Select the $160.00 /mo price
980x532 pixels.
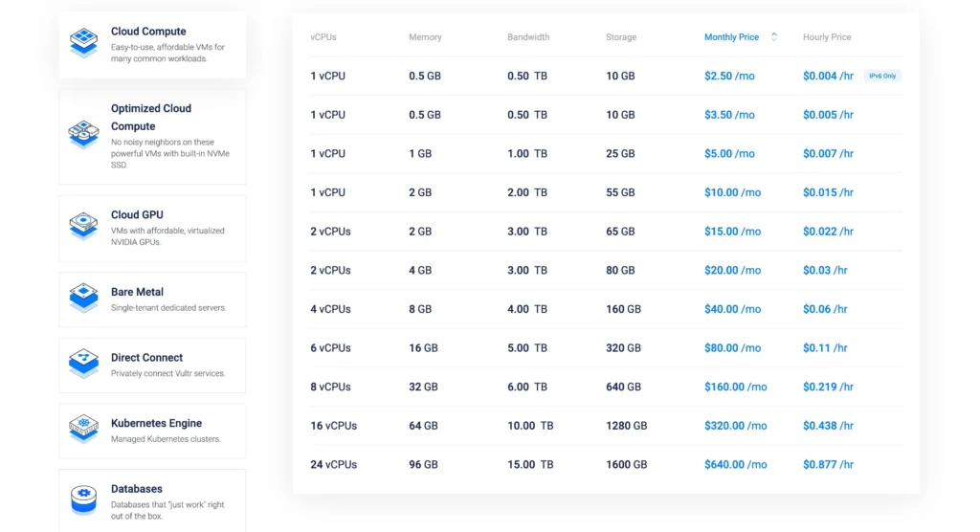[x=736, y=387]
